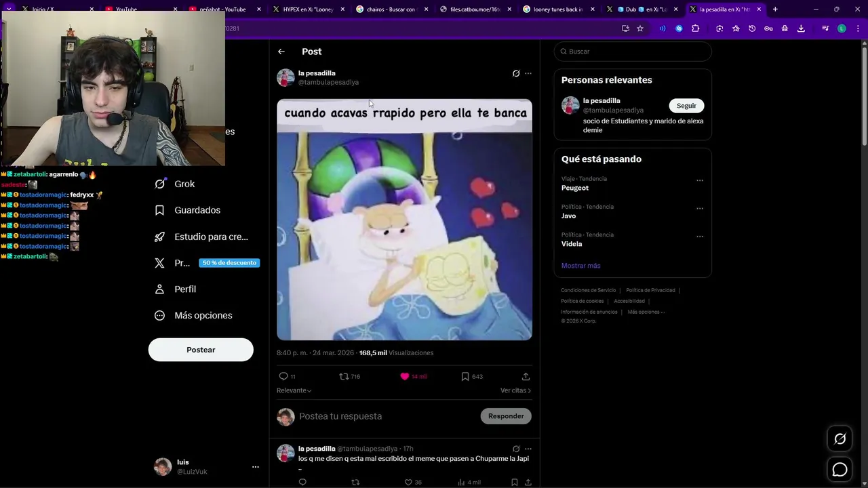Open Más opciones in the sidebar

click(x=193, y=315)
